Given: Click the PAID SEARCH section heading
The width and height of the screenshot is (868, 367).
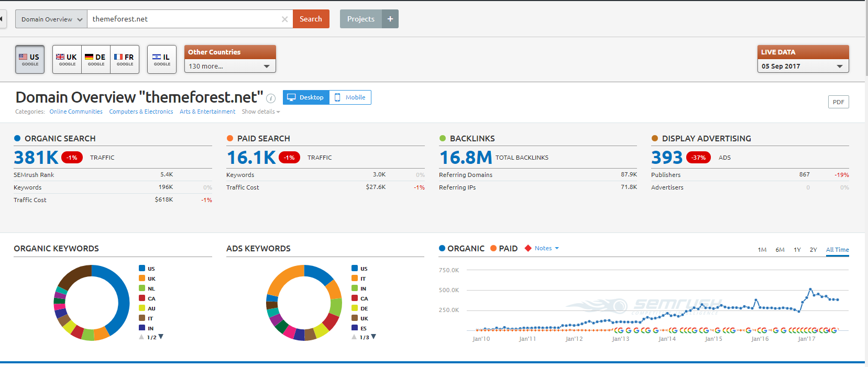Looking at the screenshot, I should 263,138.
